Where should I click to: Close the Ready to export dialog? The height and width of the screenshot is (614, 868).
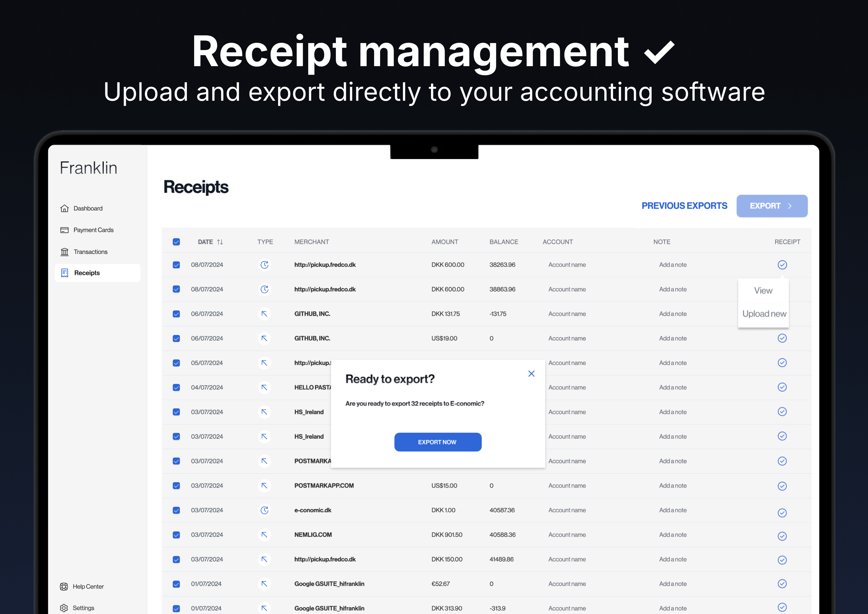coord(531,373)
